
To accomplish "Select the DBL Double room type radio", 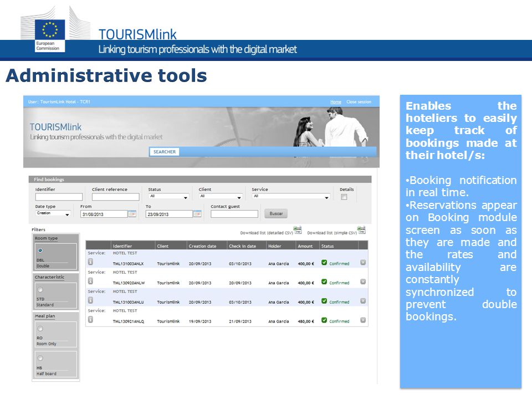I will [40, 250].
